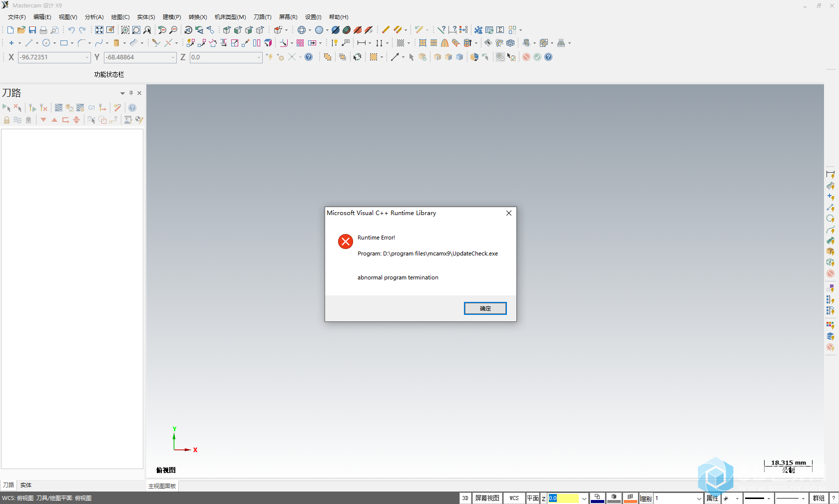Select the Create line tool
The image size is (839, 504).
coord(28,43)
